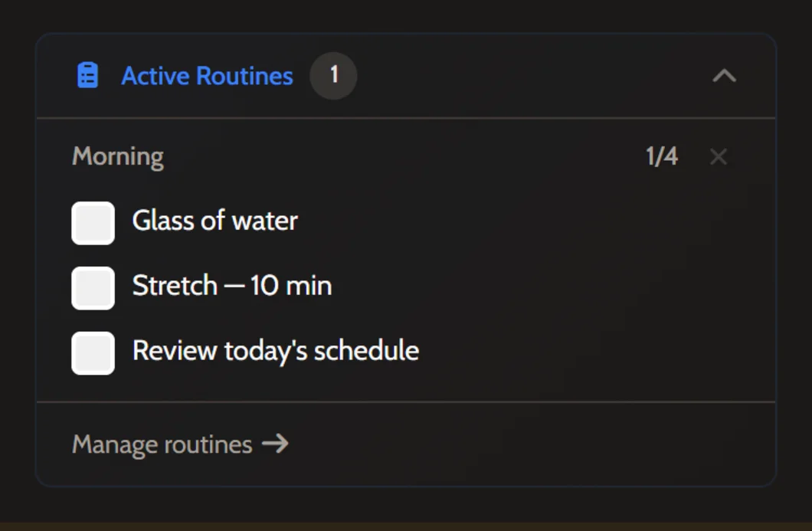This screenshot has width=812, height=531.
Task: Click the 1/4 progress indicator
Action: 663,156
